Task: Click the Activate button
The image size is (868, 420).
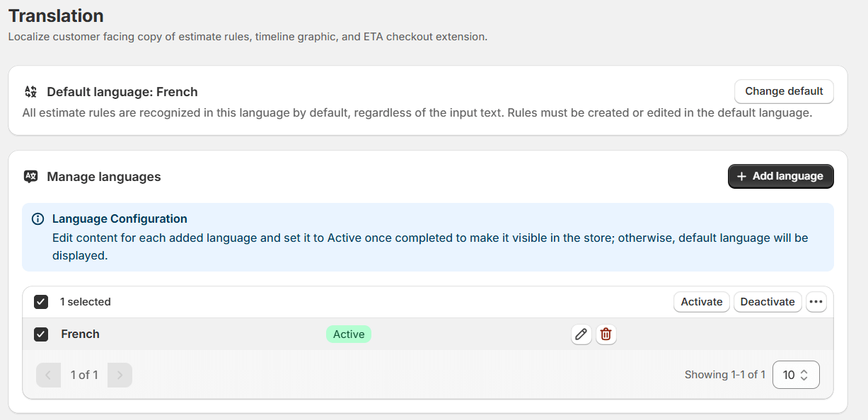Action: 701,301
